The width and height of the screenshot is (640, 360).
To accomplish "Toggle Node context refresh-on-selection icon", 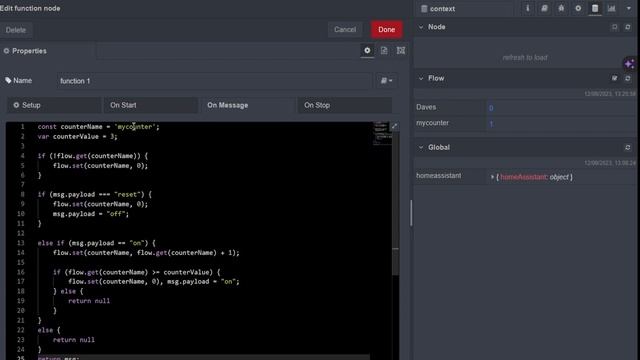I will 614,27.
